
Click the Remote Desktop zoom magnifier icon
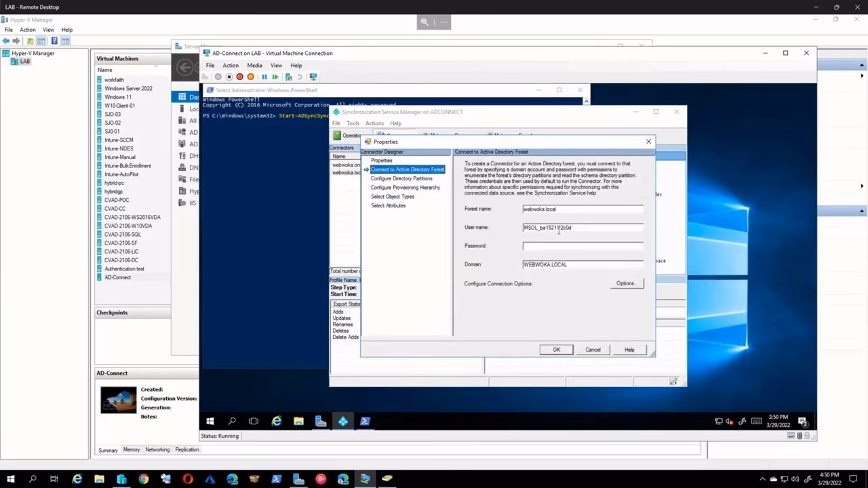click(x=425, y=22)
